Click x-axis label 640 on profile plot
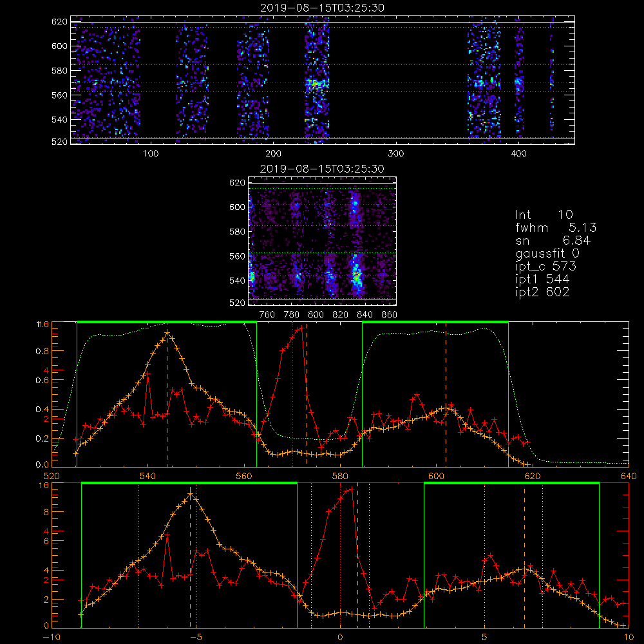This screenshot has height=644, width=644. 629,477
